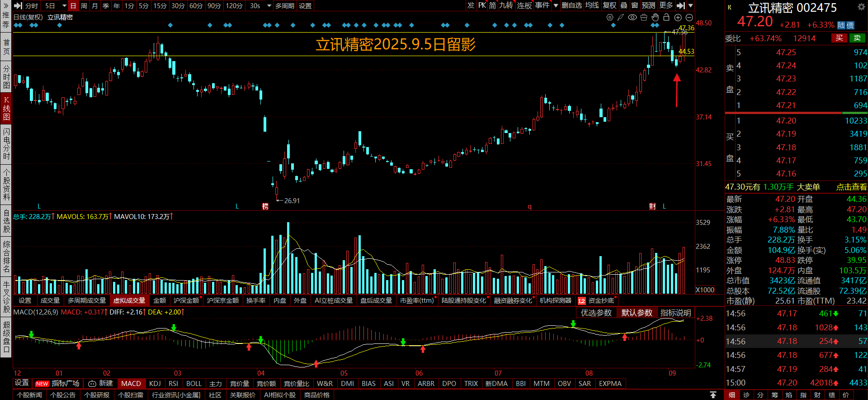Screen dimensions: 868x400
Task: Open 优选参数 for MACD
Action: (x=596, y=313)
